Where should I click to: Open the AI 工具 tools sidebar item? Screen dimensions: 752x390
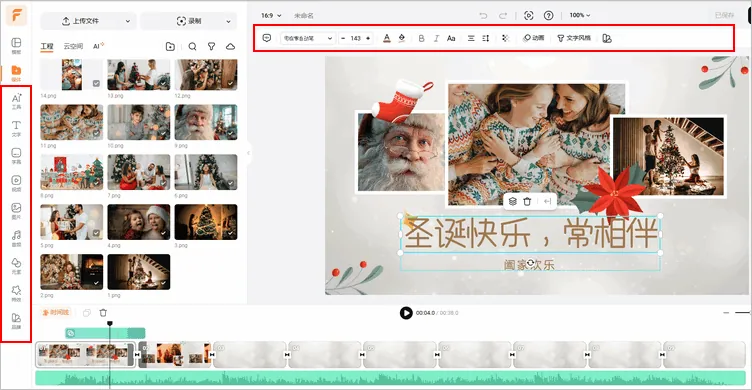pos(16,101)
